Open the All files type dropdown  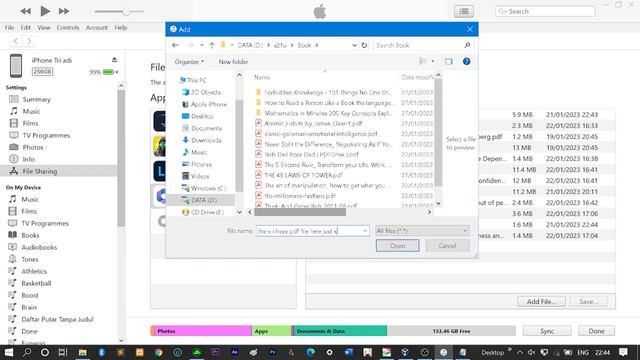(x=422, y=231)
